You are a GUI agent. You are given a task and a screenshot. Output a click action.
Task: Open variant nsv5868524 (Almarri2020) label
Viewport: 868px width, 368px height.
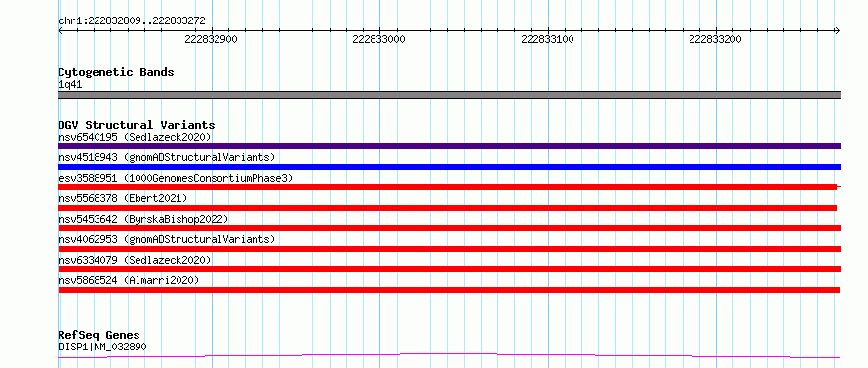pyautogui.click(x=129, y=280)
